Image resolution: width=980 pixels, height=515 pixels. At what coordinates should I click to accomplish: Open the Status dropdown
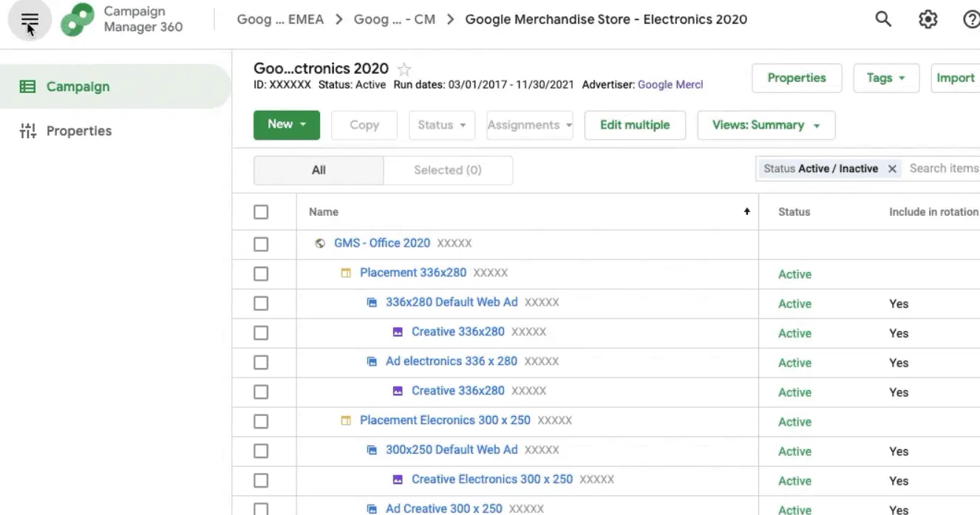pos(441,125)
